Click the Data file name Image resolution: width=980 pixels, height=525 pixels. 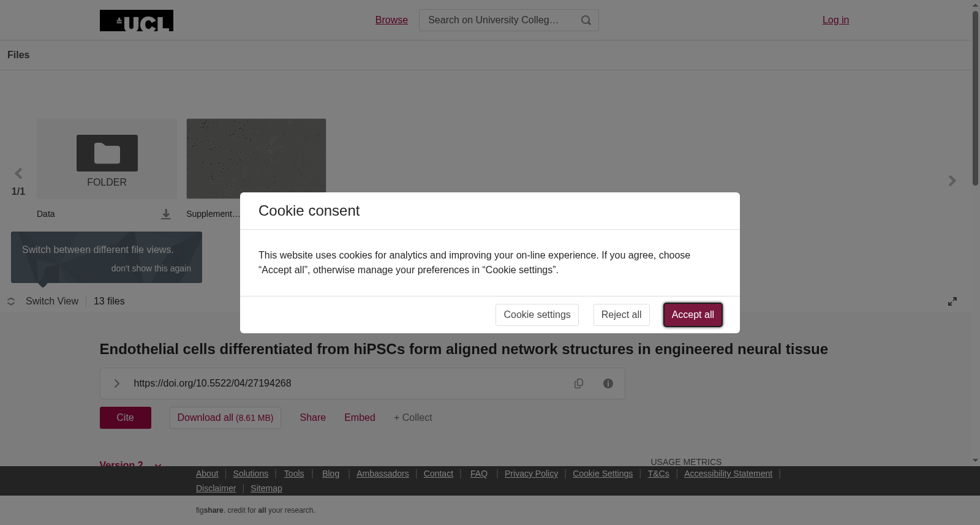pos(46,214)
